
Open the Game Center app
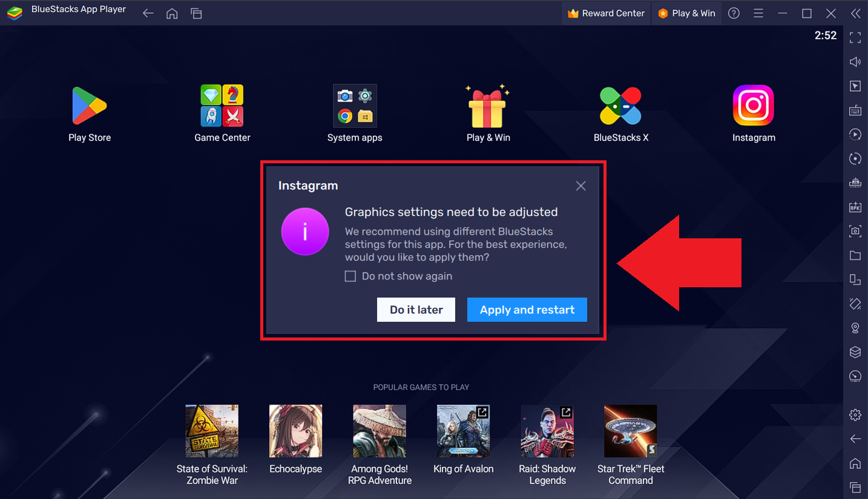(x=222, y=106)
